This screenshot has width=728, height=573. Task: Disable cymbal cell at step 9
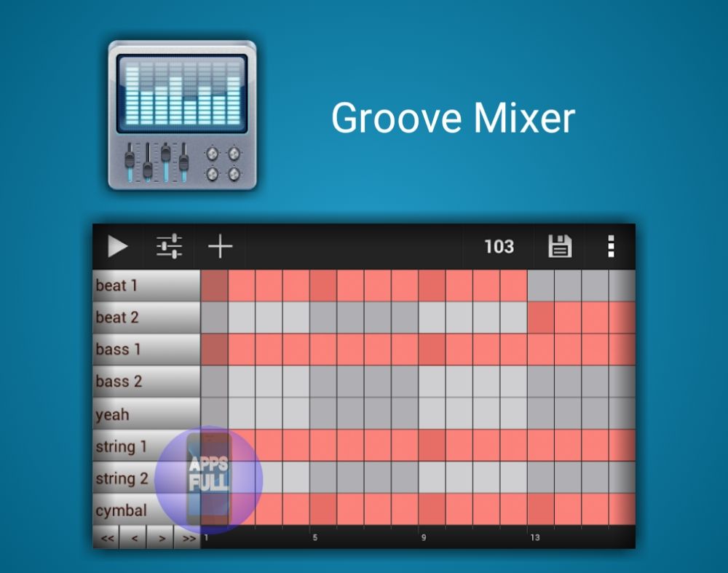432,510
